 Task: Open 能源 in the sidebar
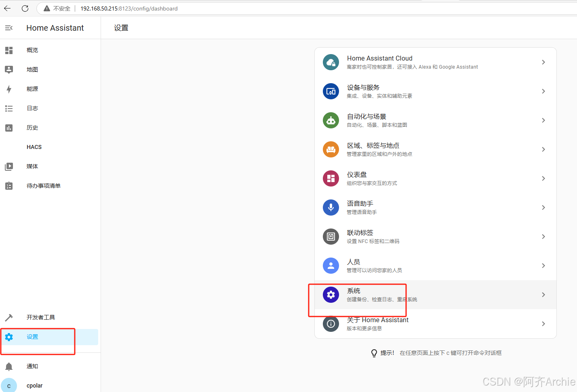tap(50, 89)
